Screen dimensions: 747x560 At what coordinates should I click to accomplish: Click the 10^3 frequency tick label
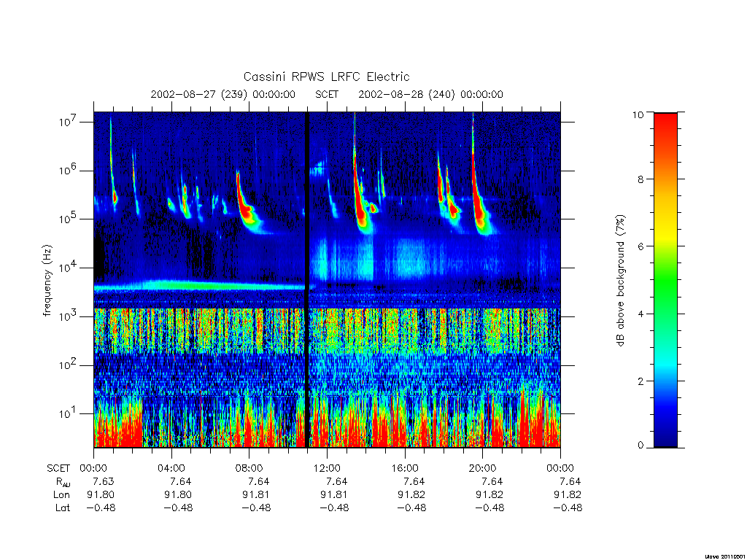tap(69, 316)
